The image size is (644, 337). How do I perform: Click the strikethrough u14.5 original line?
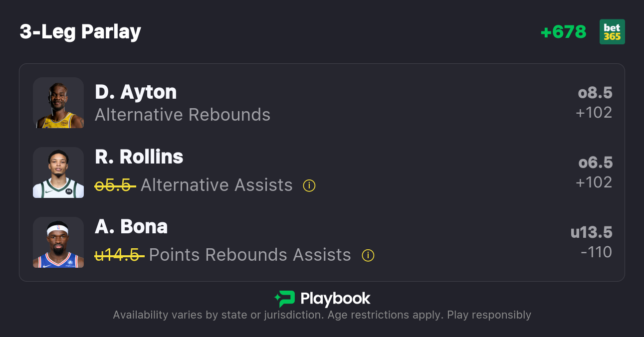(119, 255)
